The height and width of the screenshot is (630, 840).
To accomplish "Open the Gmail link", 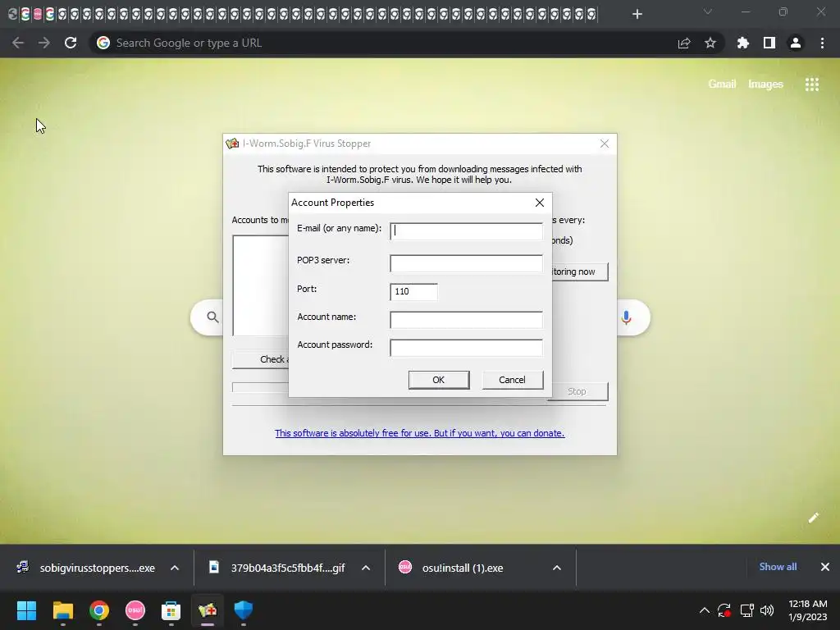I will coord(722,84).
